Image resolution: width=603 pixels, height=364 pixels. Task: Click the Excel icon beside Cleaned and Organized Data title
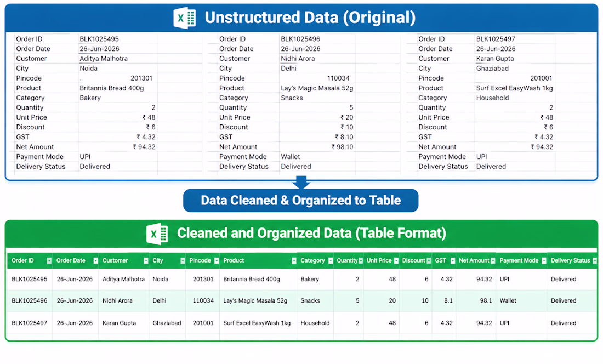[x=157, y=234]
